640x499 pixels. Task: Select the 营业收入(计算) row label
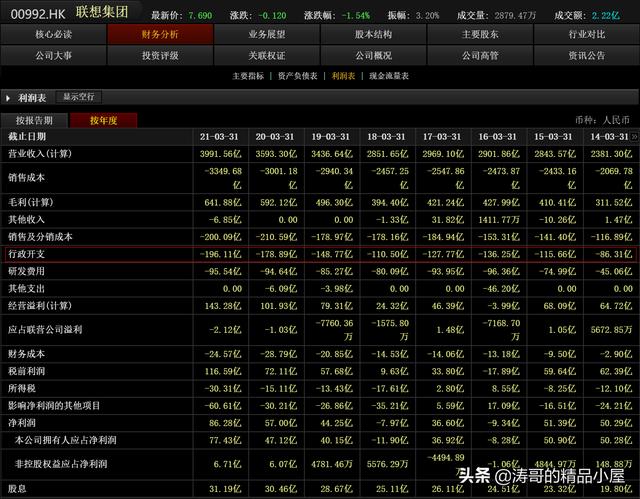click(x=40, y=154)
